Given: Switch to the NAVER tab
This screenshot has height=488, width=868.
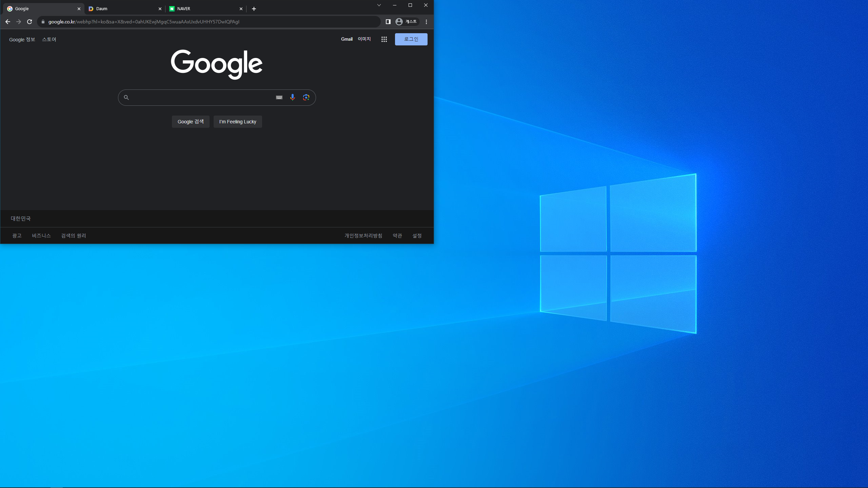Looking at the screenshot, I should (x=206, y=9).
